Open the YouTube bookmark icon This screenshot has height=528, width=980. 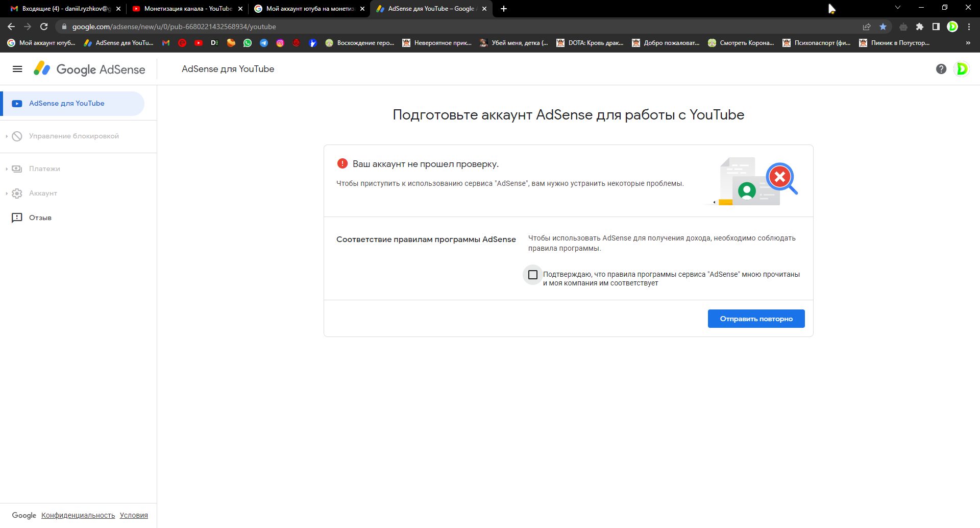pyautogui.click(x=199, y=43)
